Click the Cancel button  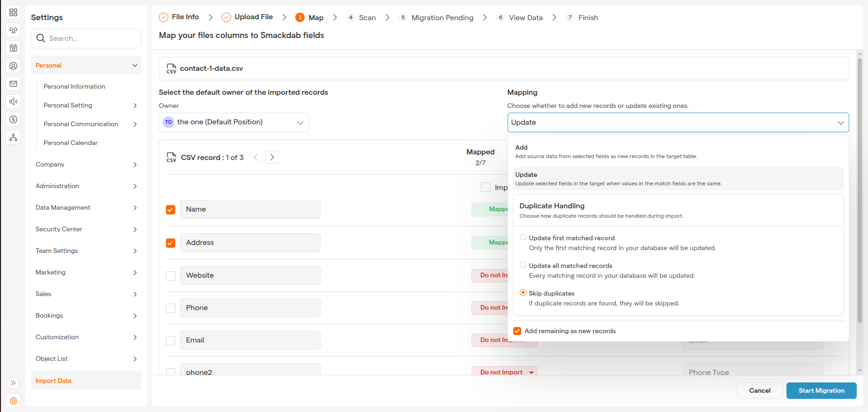pyautogui.click(x=759, y=390)
